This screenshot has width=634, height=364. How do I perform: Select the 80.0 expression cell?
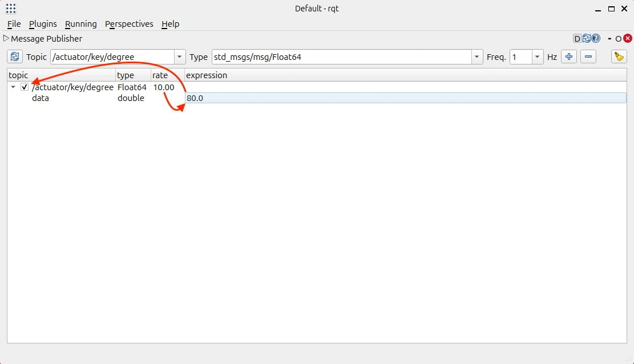pyautogui.click(x=406, y=98)
